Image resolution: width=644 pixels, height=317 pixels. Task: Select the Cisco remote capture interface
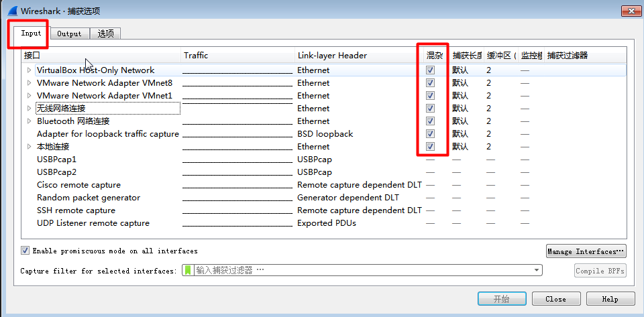point(79,184)
